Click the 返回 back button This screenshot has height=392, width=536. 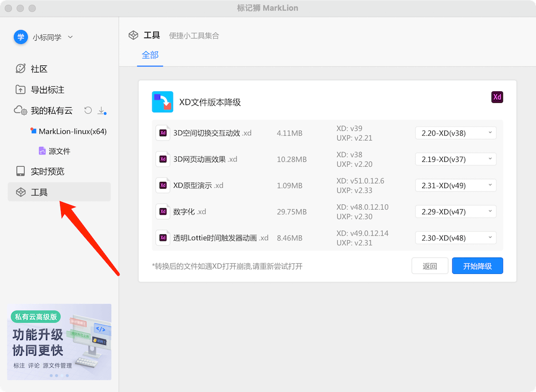point(429,266)
